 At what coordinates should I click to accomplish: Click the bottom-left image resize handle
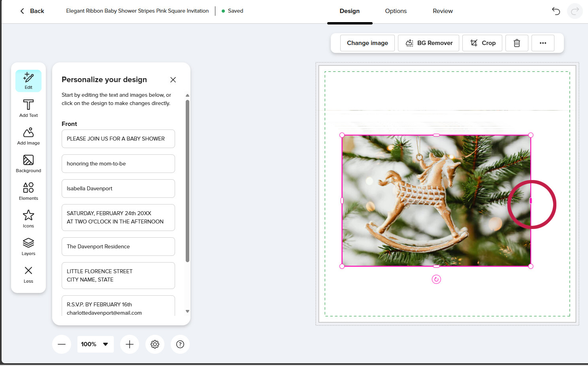click(342, 266)
